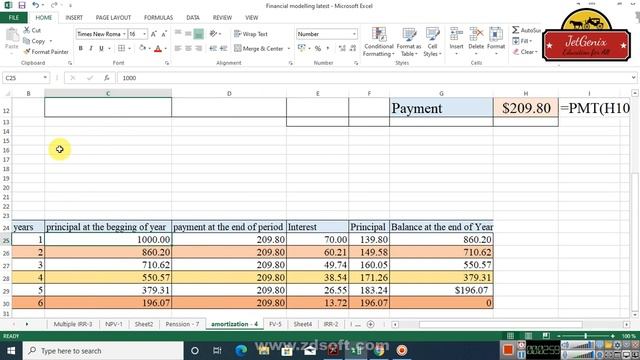Screen dimensions: 640x360
Task: Click zoom out minus button
Action: [x=558, y=336]
